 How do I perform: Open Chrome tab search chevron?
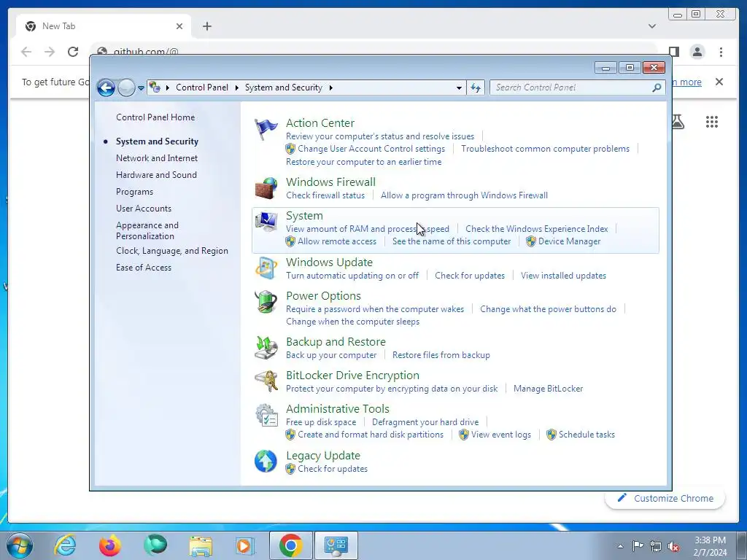[x=652, y=26]
